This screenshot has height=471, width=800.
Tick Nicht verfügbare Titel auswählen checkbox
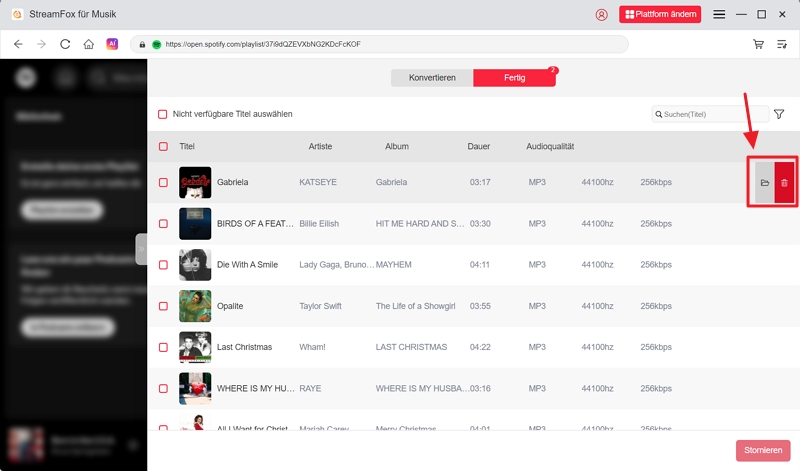[x=162, y=114]
